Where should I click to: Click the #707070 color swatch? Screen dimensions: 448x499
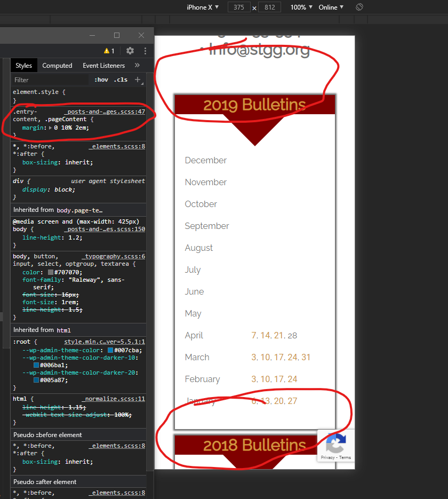51,272
